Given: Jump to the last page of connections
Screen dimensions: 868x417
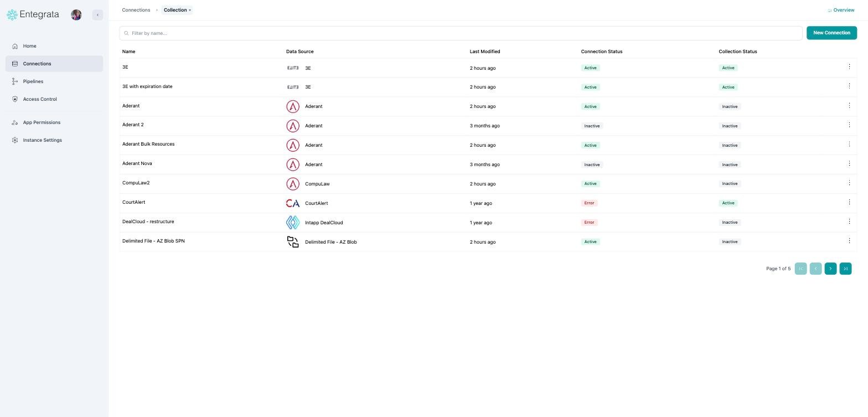Looking at the screenshot, I should (845, 269).
